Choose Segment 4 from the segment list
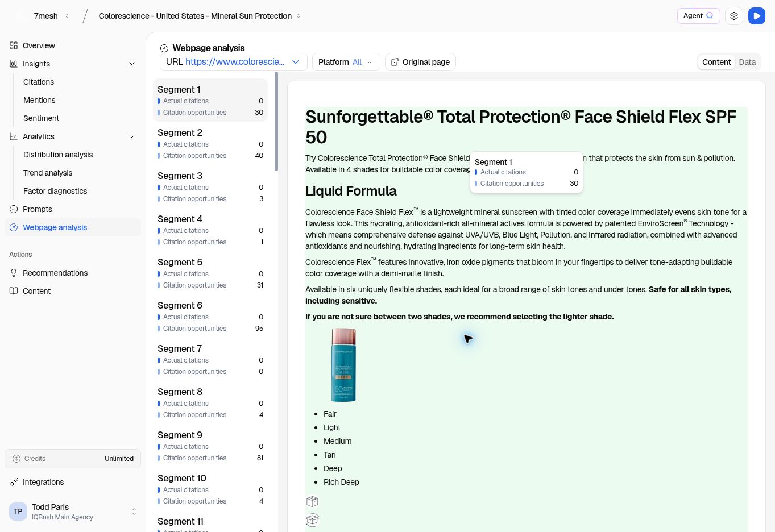 [210, 230]
